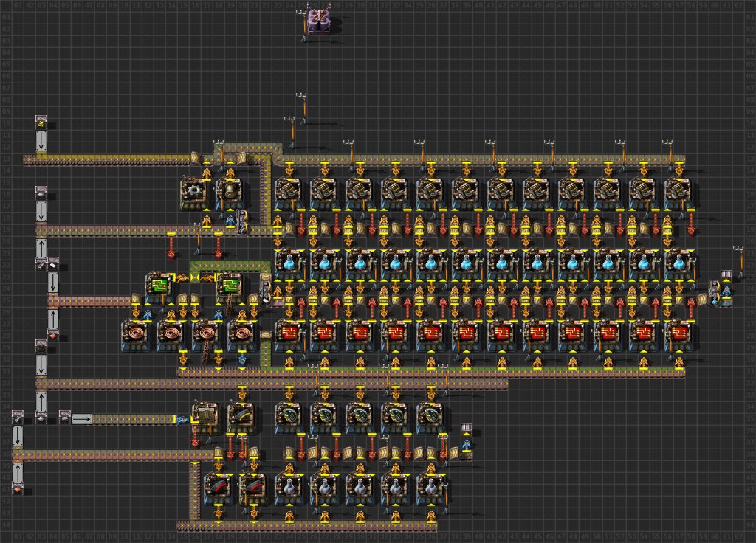Image resolution: width=756 pixels, height=543 pixels.
Task: Select the right piercing rounds magazine assembler
Action: [253, 488]
